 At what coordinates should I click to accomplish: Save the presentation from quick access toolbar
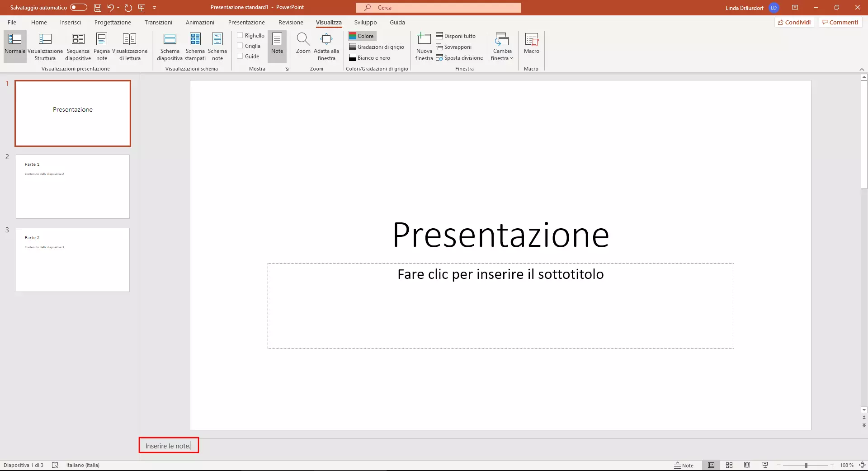click(98, 8)
